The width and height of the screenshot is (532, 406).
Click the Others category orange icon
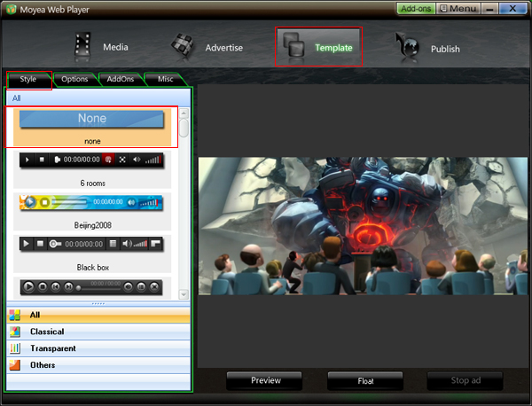point(14,365)
